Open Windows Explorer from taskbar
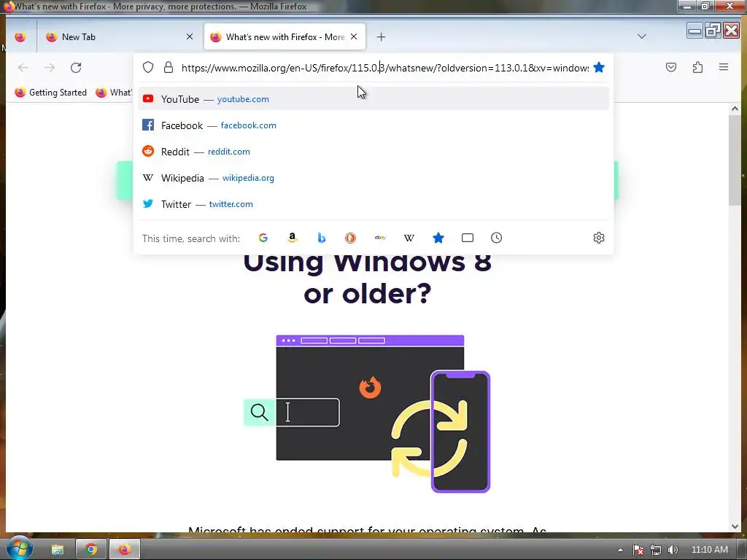The height and width of the screenshot is (560, 747). (x=58, y=549)
